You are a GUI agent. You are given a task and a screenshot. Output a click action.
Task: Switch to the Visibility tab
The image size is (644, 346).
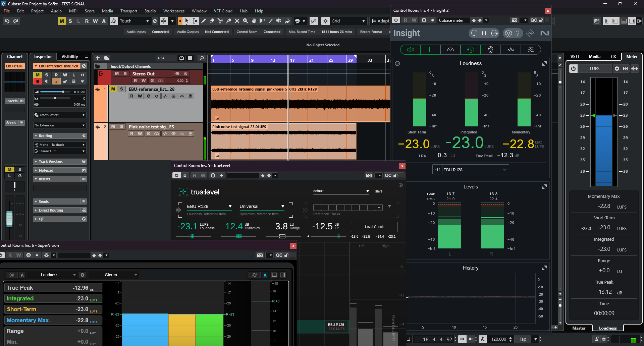point(69,57)
